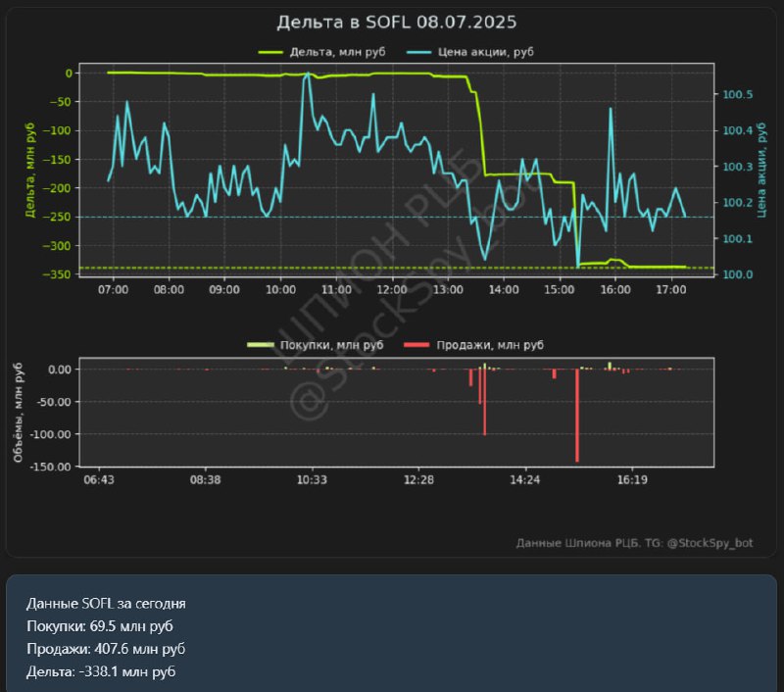Click the "12:28" volume chart time label
The width and height of the screenshot is (784, 692).
[418, 480]
